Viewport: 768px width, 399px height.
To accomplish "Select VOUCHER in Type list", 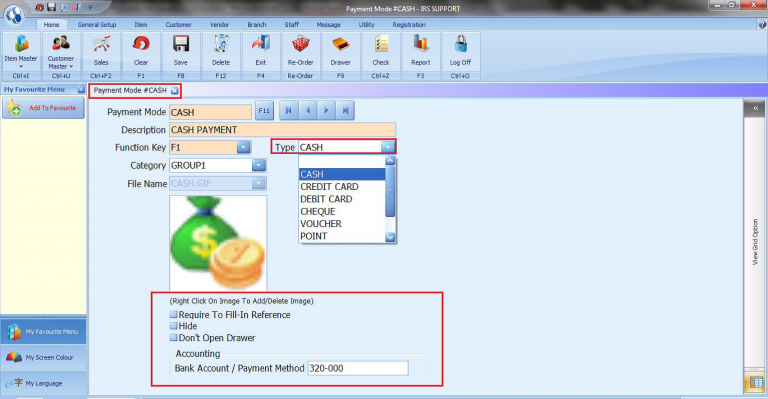I will (342, 224).
